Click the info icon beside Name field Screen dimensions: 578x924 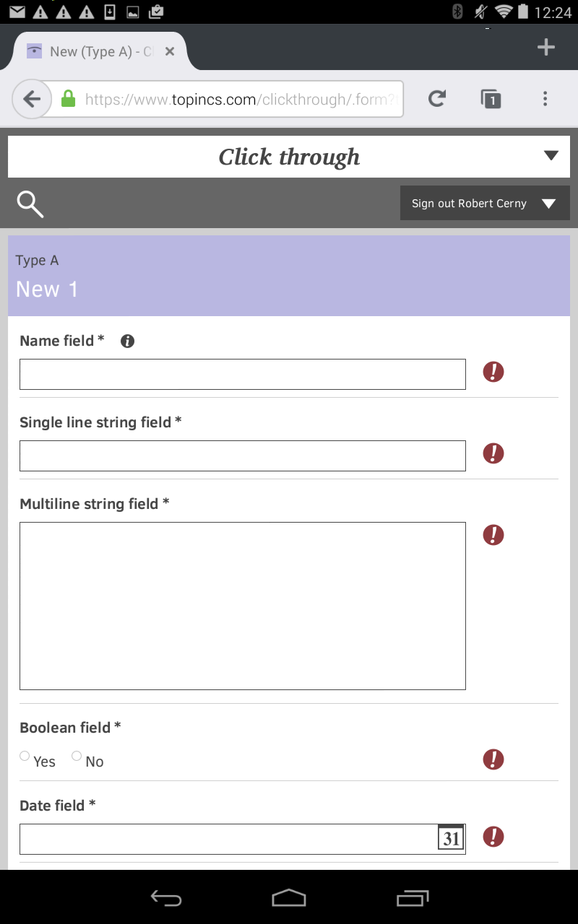tap(128, 341)
